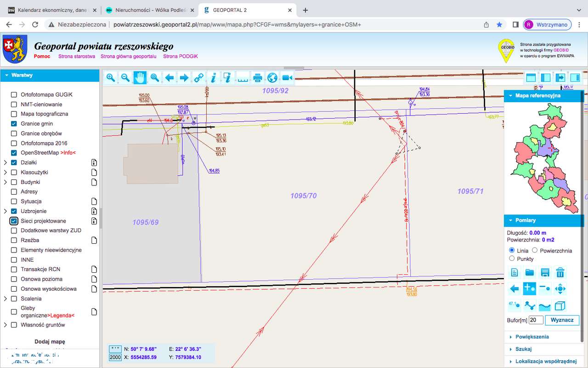Enable the Ortofotomapa GUGiK layer checkbox

(x=14, y=95)
